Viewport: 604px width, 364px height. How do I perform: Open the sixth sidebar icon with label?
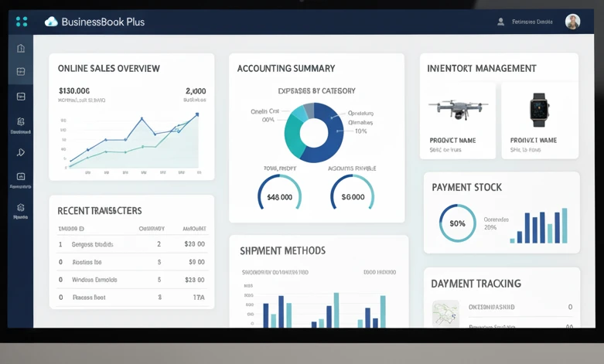(x=21, y=179)
